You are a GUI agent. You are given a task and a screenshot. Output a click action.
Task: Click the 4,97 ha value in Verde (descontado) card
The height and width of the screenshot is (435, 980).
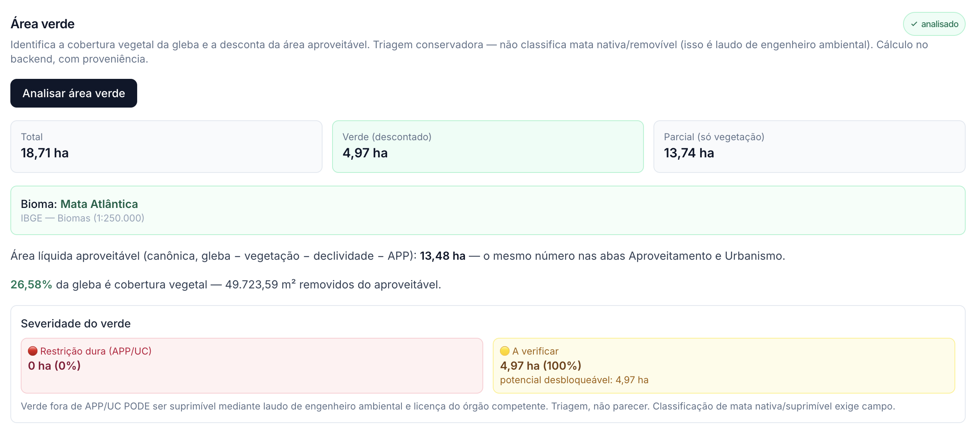click(x=365, y=153)
